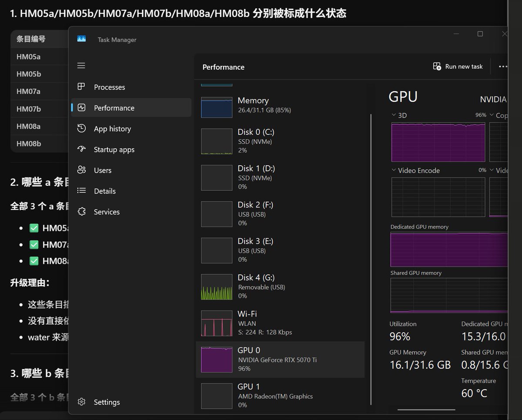This screenshot has width=522, height=420.
Task: Maximize the Task Manager window
Action: coord(480,34)
